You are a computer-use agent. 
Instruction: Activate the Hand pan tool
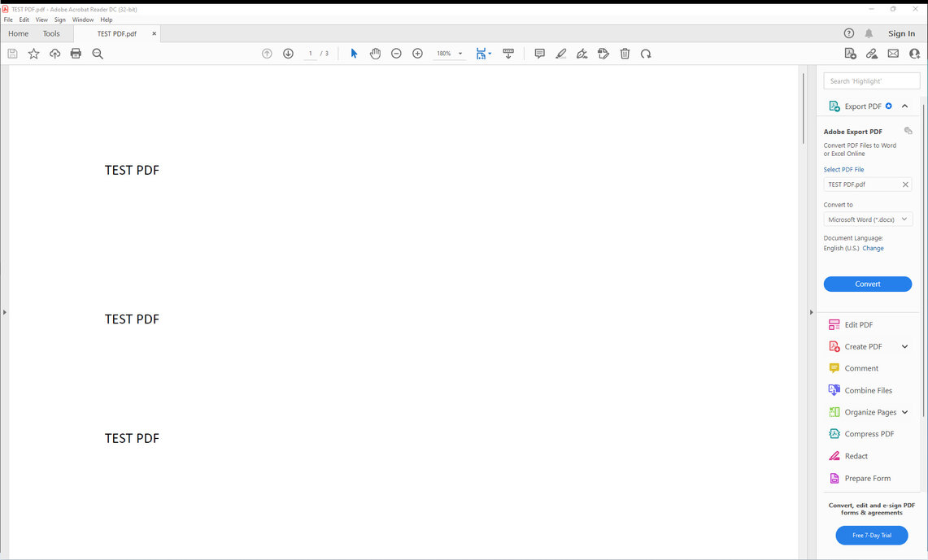coord(375,54)
